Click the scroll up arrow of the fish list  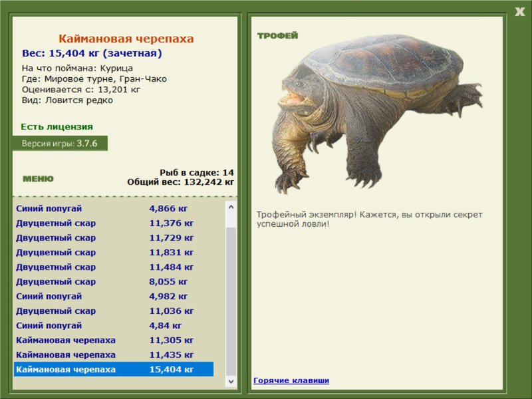pos(231,207)
